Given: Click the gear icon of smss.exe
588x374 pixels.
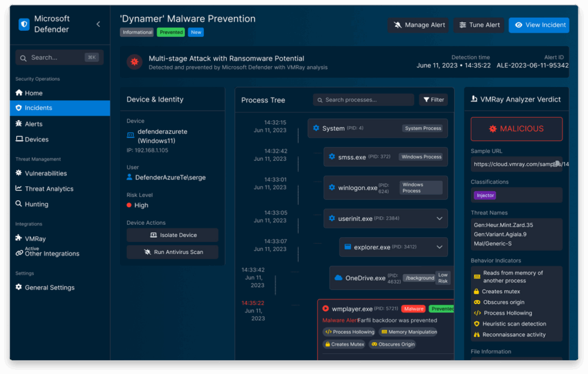Looking at the screenshot, I should coord(332,157).
